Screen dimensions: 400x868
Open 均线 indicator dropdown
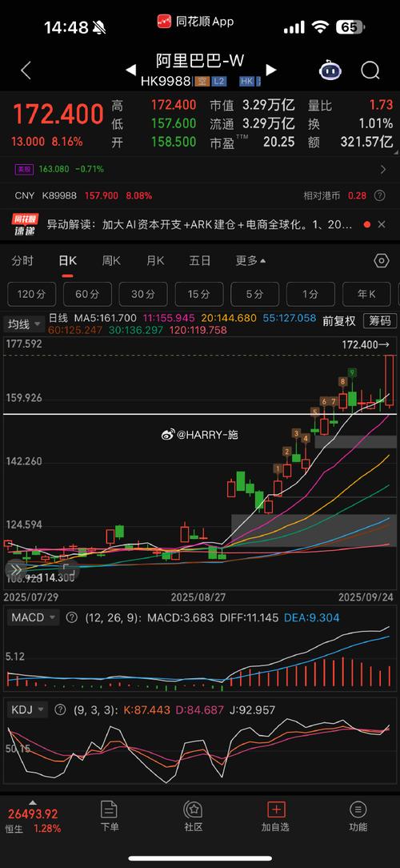[24, 324]
